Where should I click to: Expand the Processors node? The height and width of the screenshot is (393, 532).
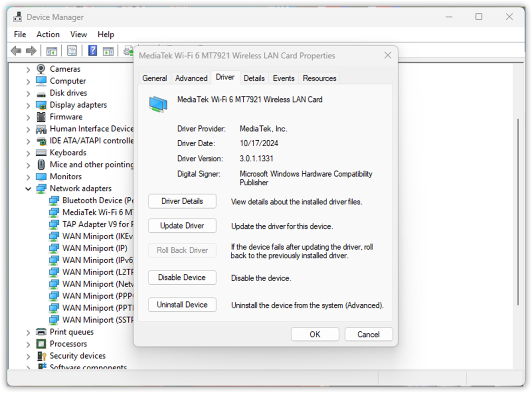(28, 344)
